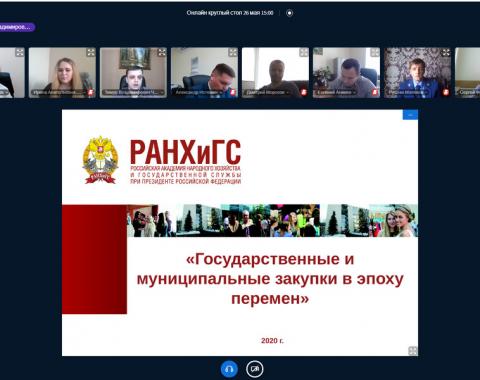Select the Дмитрий Морозов video thumbnail
Viewport: 480px width, 380px height.
pos(275,73)
